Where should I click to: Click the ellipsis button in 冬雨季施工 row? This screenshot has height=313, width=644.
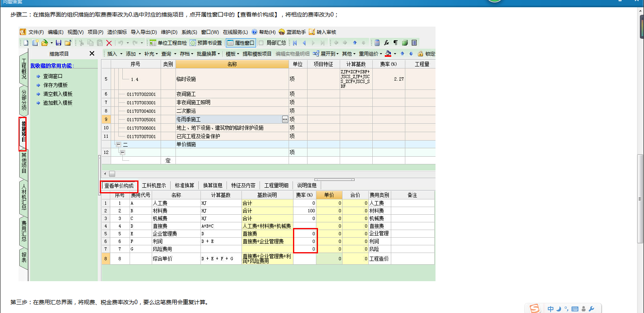[285, 119]
